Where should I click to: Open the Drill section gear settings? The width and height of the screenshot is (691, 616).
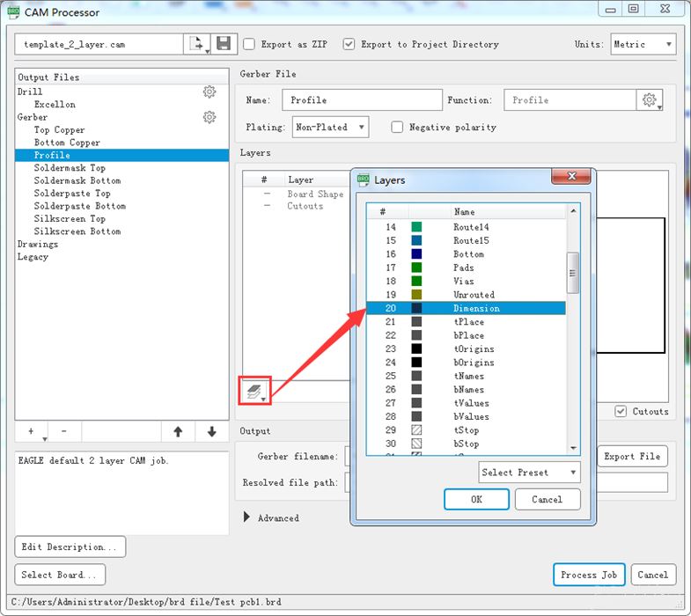210,92
